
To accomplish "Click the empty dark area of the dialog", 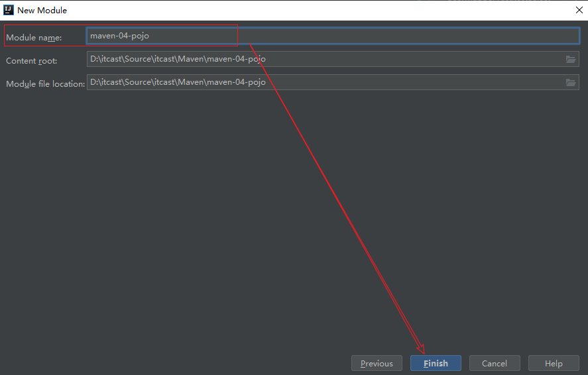I will point(166,232).
